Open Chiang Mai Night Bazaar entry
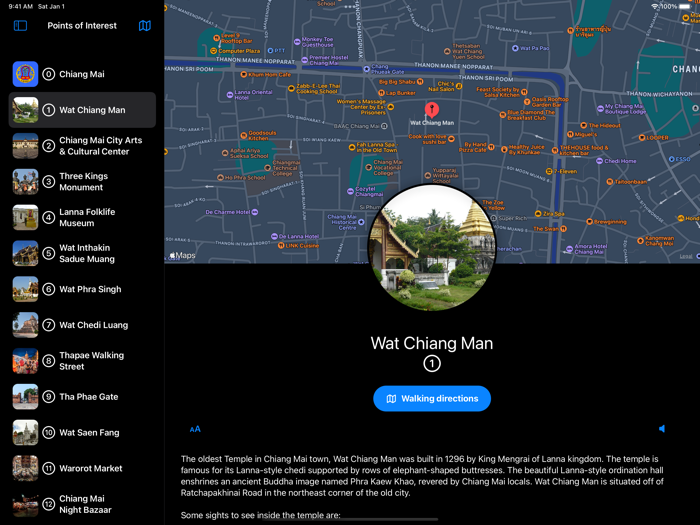The width and height of the screenshot is (700, 525). [82, 504]
